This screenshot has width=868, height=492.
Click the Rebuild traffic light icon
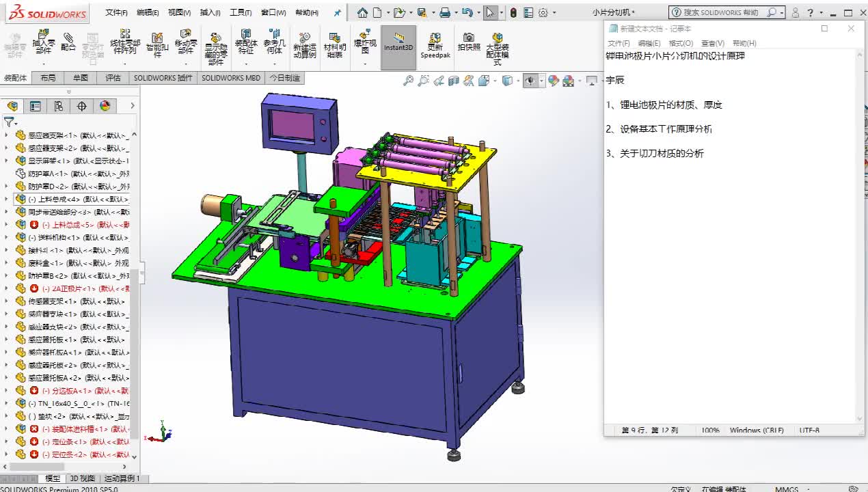[x=513, y=12]
